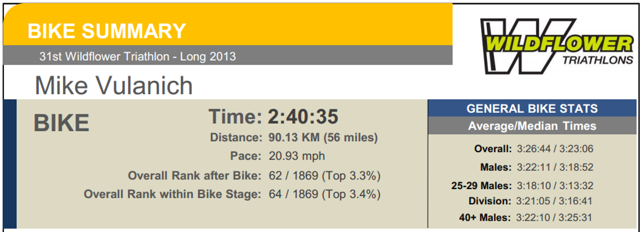Viewport: 644px width, 232px height.
Task: Select the bike time 2:40:35
Action: click(x=303, y=117)
